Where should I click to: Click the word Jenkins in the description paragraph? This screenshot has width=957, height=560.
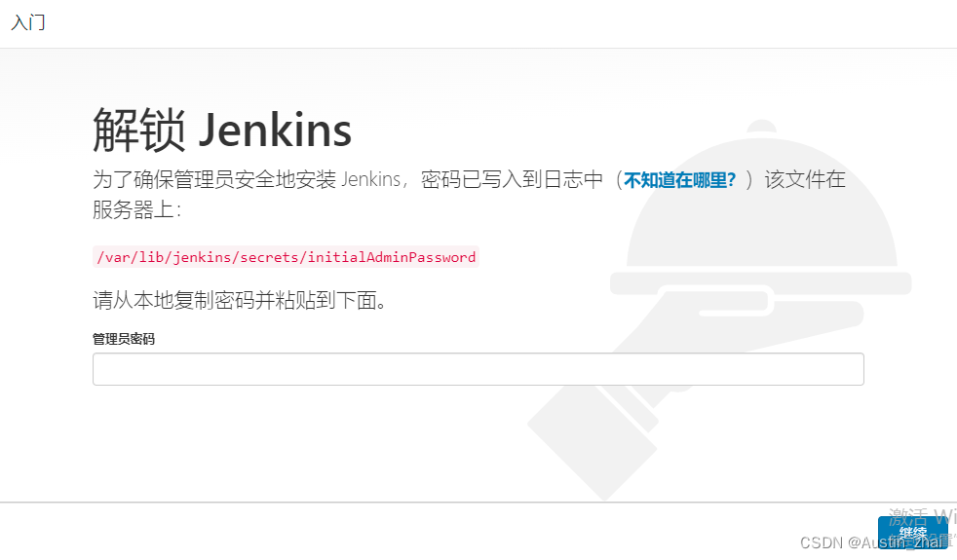(x=370, y=179)
